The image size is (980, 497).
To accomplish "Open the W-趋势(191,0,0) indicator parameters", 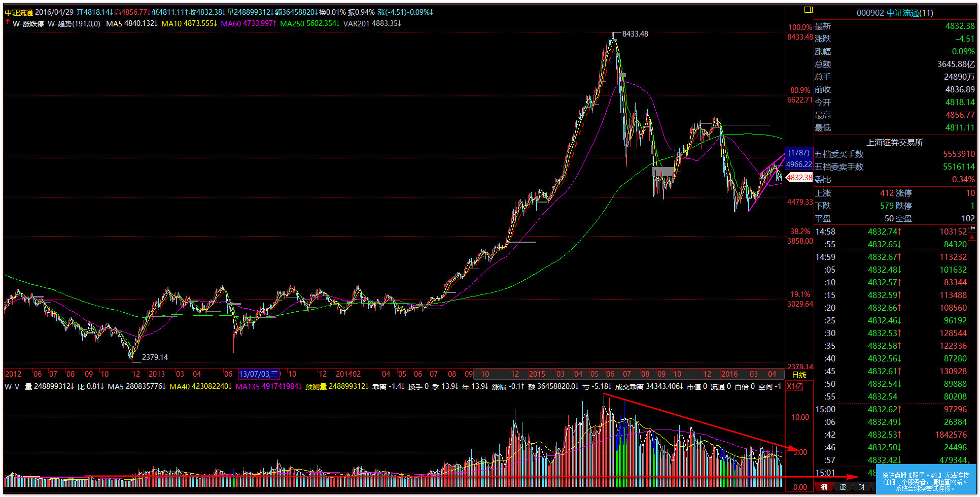I will (x=74, y=23).
